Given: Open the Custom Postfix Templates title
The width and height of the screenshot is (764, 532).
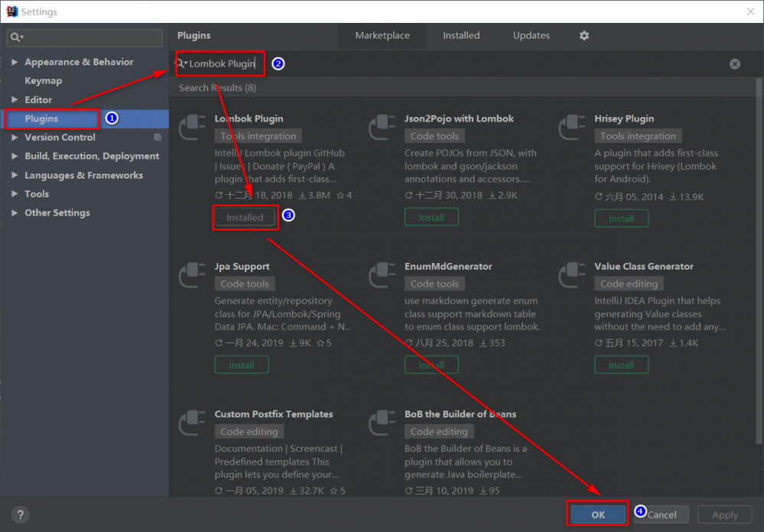Looking at the screenshot, I should point(274,414).
